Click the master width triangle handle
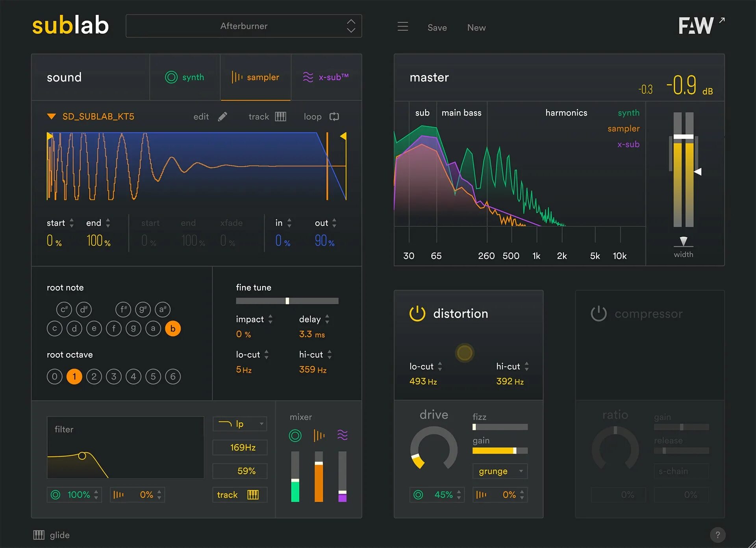 [x=684, y=241]
